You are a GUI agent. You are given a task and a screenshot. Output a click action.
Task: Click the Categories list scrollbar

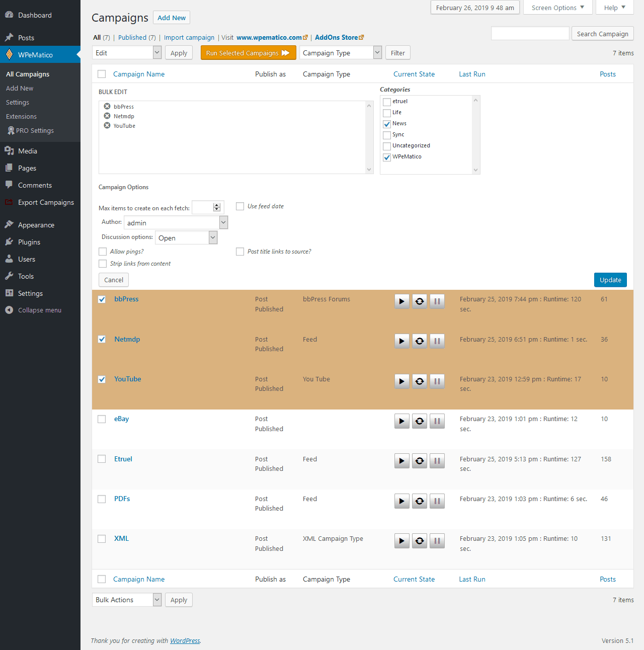point(475,135)
